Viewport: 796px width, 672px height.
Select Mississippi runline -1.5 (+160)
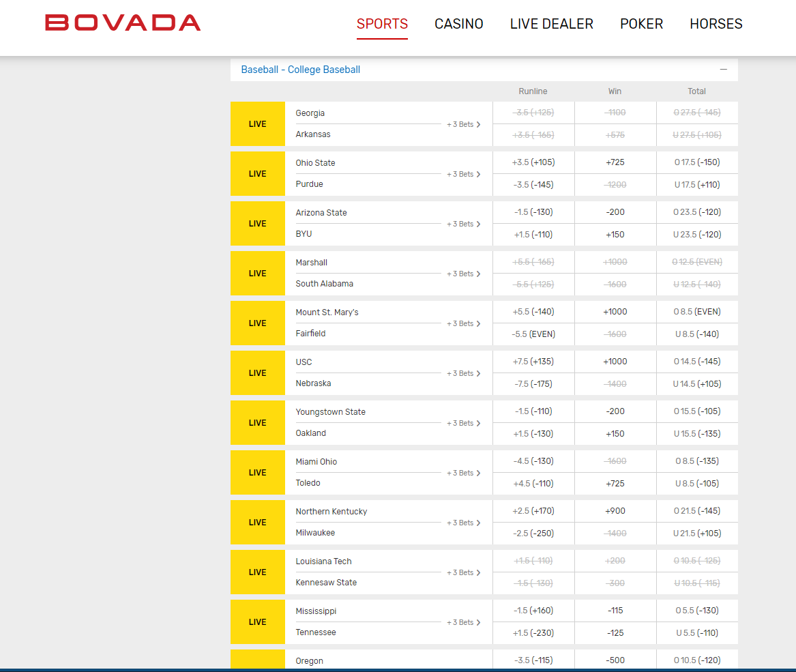coord(533,611)
